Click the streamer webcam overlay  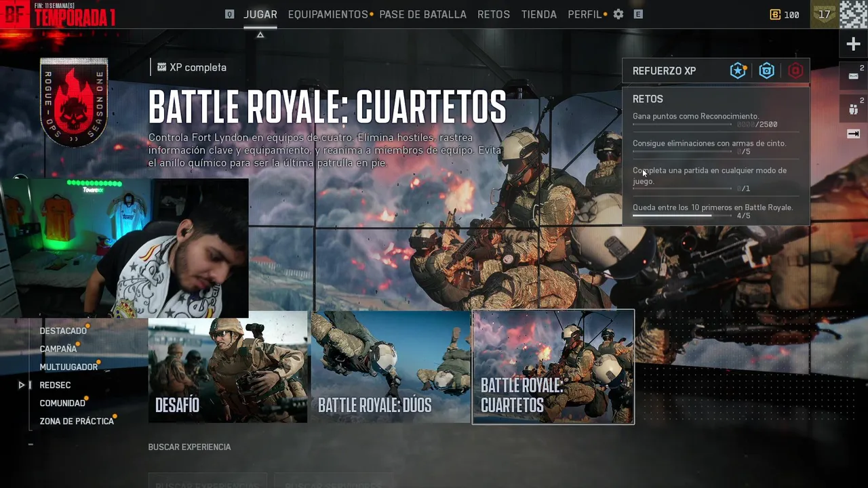[124, 248]
